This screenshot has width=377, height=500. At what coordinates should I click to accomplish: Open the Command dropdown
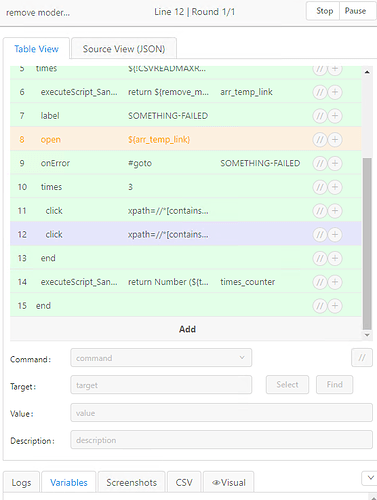tap(161, 358)
